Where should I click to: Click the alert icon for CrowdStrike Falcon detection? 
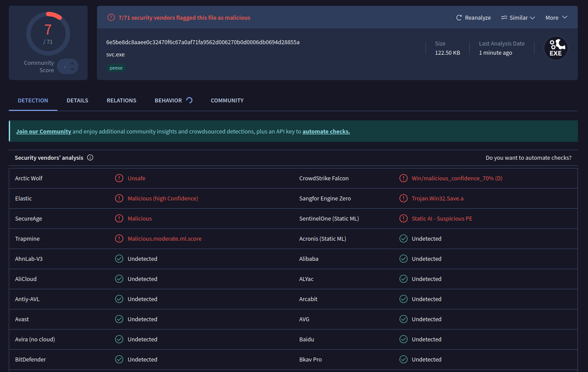click(403, 178)
